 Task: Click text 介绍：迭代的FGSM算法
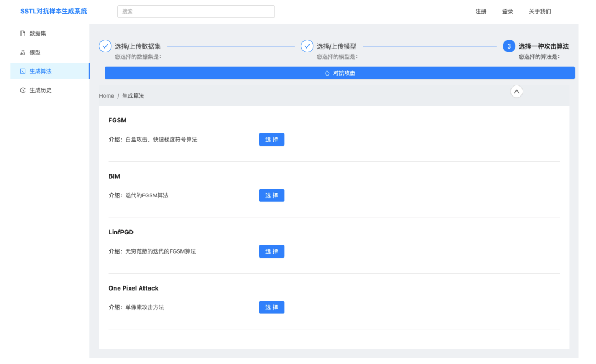tap(139, 195)
